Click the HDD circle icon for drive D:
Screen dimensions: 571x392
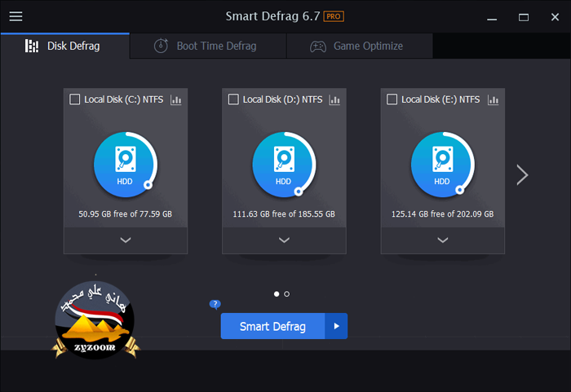click(x=284, y=165)
